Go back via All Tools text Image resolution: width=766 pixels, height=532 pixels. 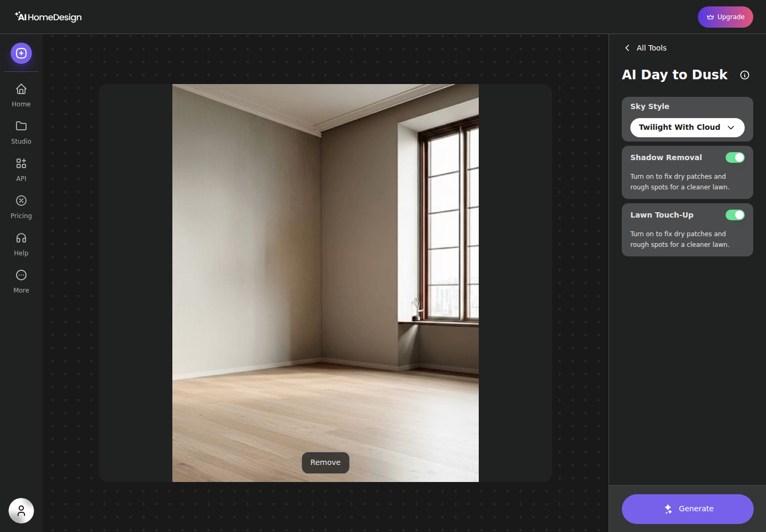tap(652, 48)
